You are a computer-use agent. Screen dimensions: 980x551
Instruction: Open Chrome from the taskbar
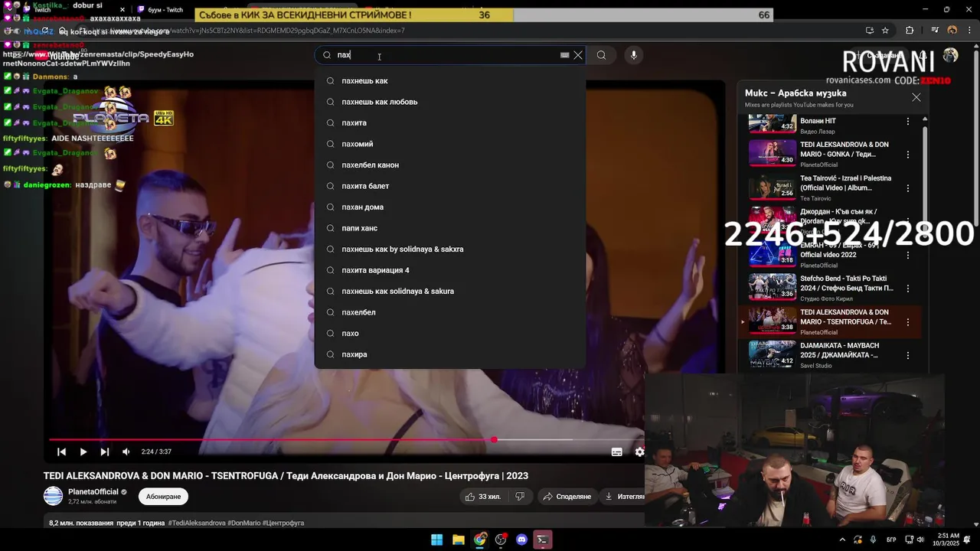(x=479, y=540)
